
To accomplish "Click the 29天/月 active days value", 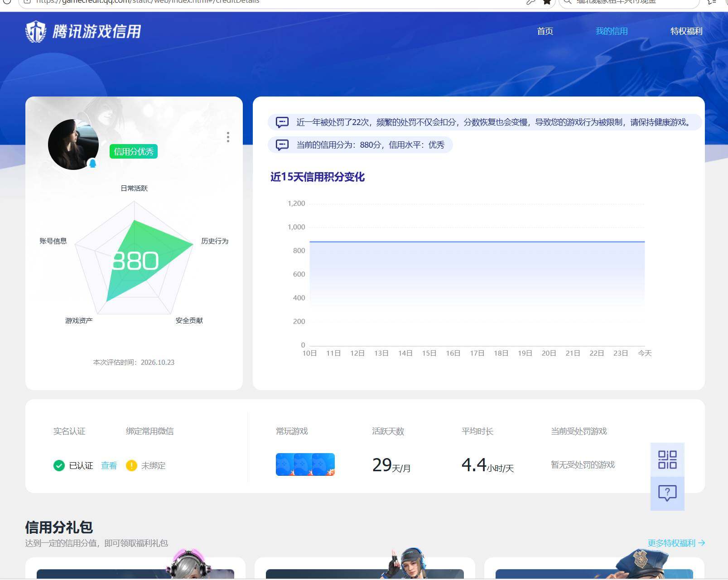I will tap(391, 465).
